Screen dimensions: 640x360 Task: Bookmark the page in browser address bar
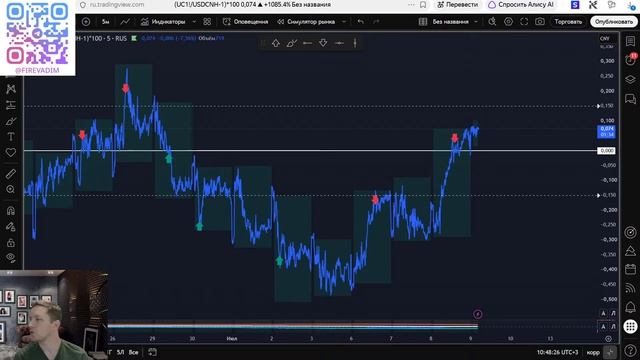[x=423, y=5]
